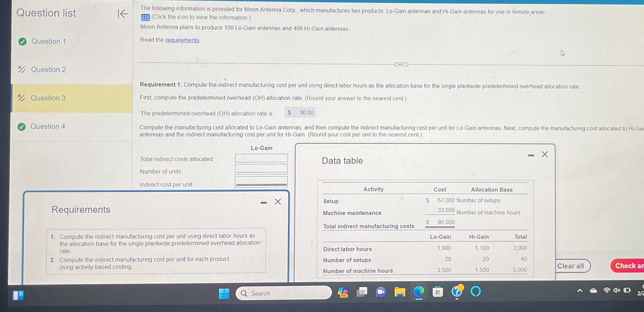Minimize the Requirements popup
Image resolution: width=644 pixels, height=312 pixels.
coord(263,202)
